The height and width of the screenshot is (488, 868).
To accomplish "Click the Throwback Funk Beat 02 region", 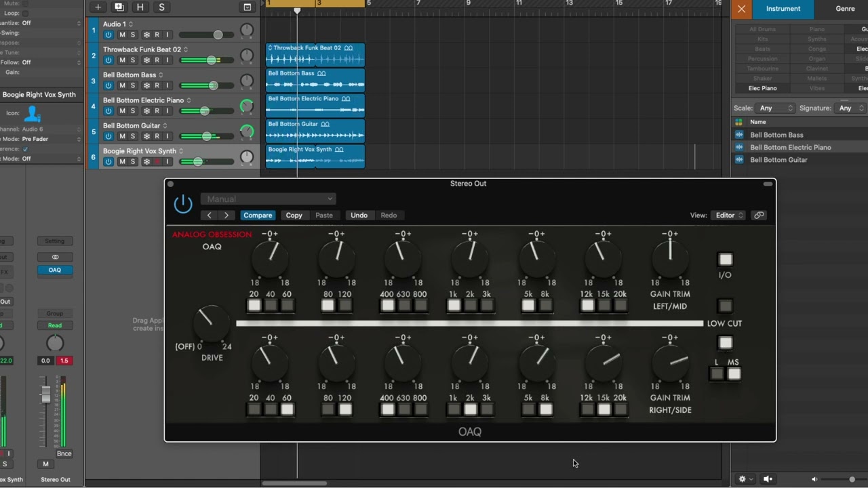I will (315, 55).
